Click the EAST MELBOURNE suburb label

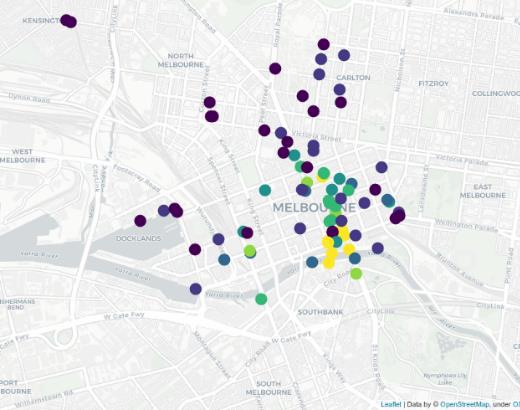483,191
